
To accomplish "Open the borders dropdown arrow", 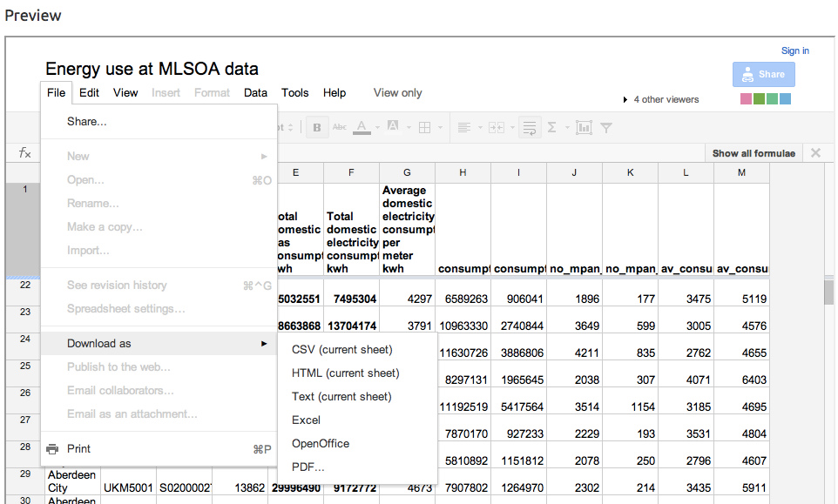I will [x=441, y=128].
